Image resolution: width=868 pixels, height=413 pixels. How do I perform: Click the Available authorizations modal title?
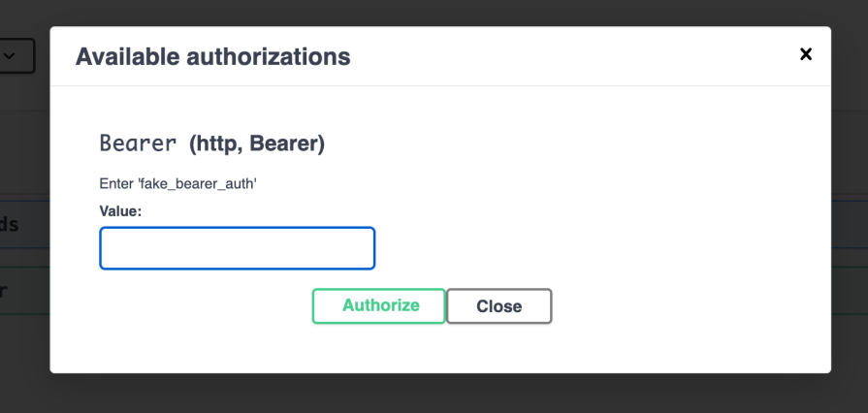(212, 56)
